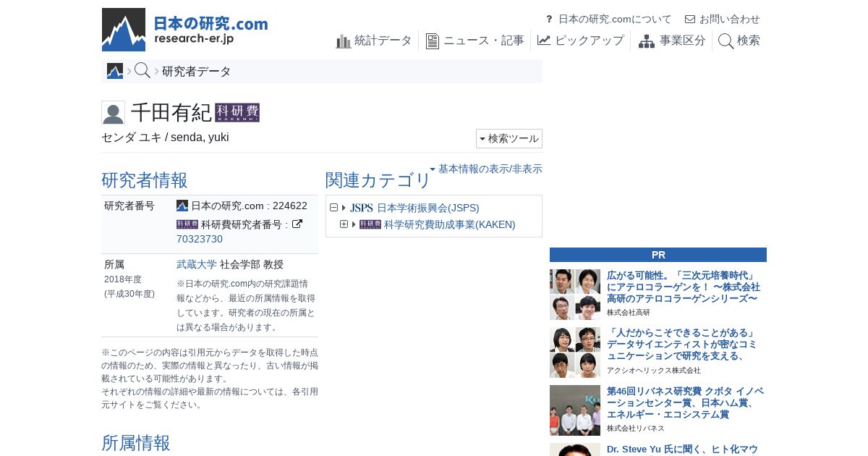Click the external link icon by 科研費研究者番号
The width and height of the screenshot is (868, 456).
297,224
